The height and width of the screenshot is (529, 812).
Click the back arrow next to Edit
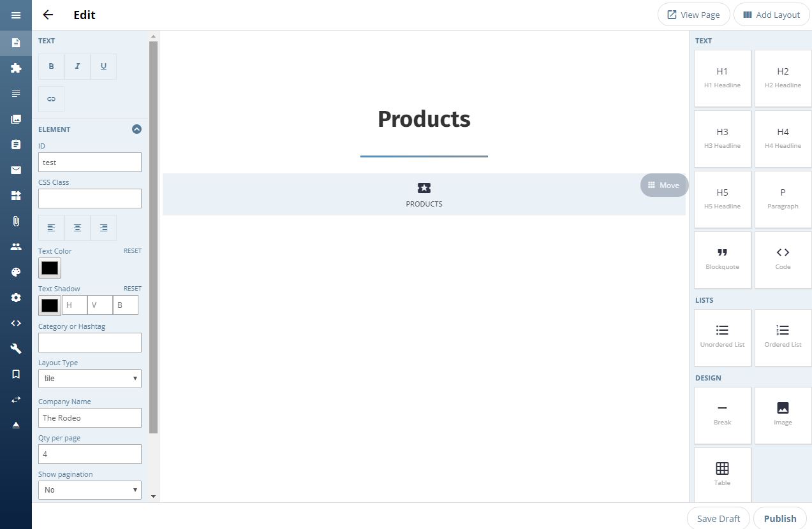click(48, 15)
